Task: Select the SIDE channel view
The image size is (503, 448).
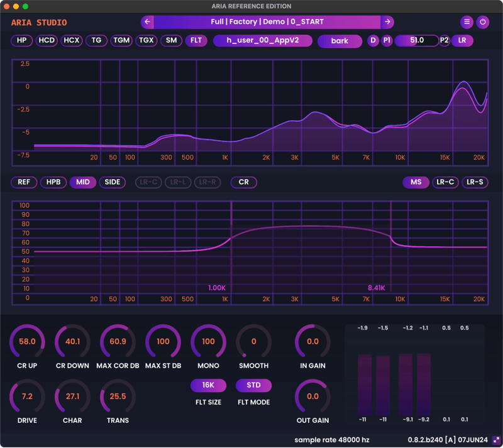Action: tap(113, 182)
